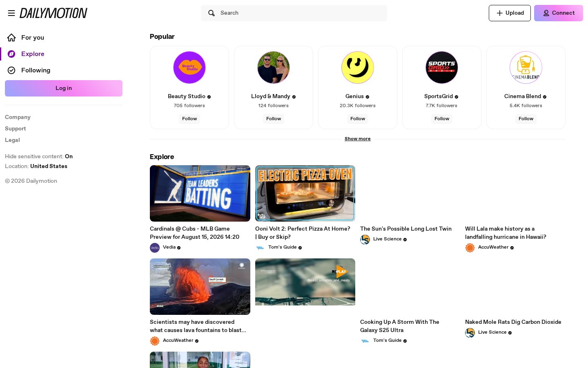Open Cardinals @ Cubs MLB Preview title
This screenshot has width=588, height=368.
(x=194, y=233)
